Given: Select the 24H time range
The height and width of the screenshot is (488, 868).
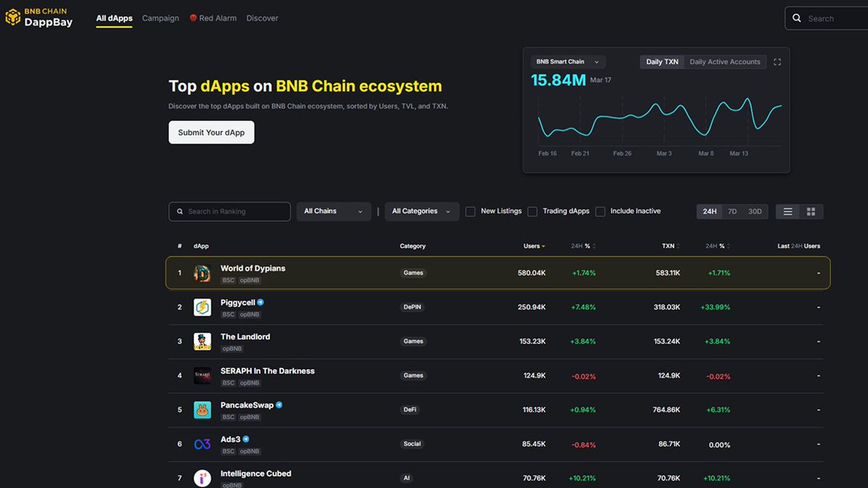Looking at the screenshot, I should tap(710, 211).
